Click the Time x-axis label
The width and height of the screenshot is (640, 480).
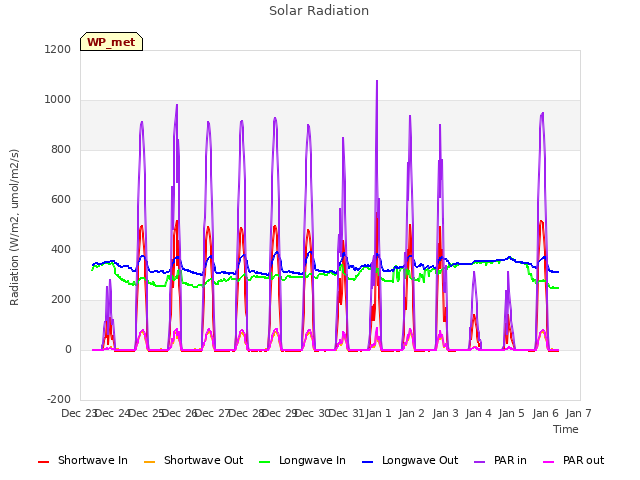click(566, 429)
